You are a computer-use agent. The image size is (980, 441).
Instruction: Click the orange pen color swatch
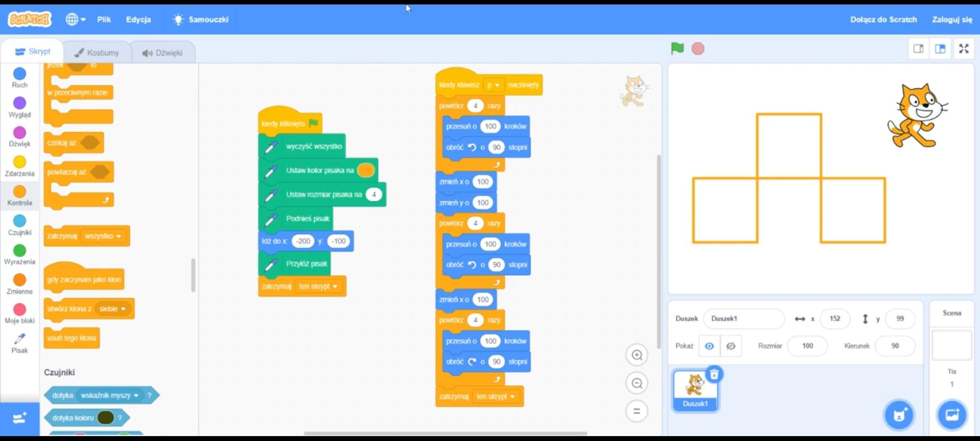click(365, 170)
